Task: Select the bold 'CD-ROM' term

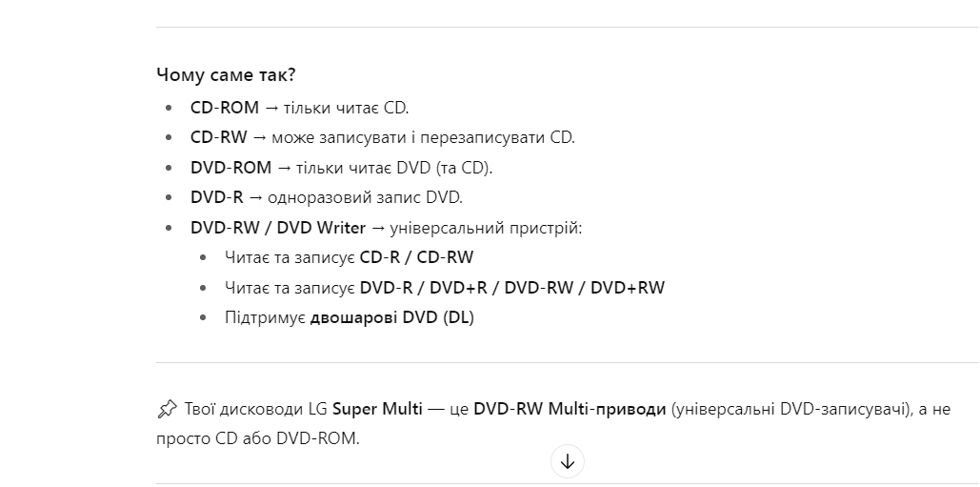Action: click(x=225, y=108)
